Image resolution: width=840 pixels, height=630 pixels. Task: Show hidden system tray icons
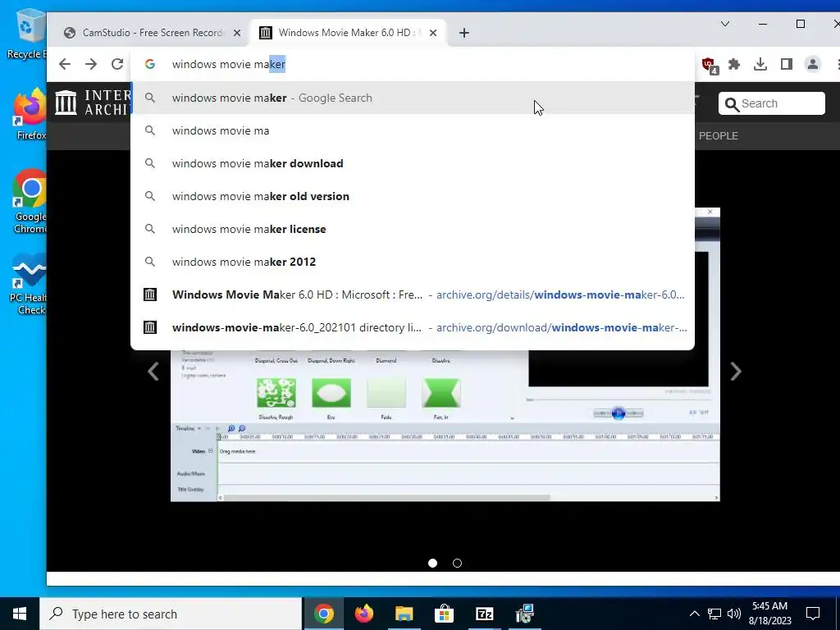pos(694,614)
